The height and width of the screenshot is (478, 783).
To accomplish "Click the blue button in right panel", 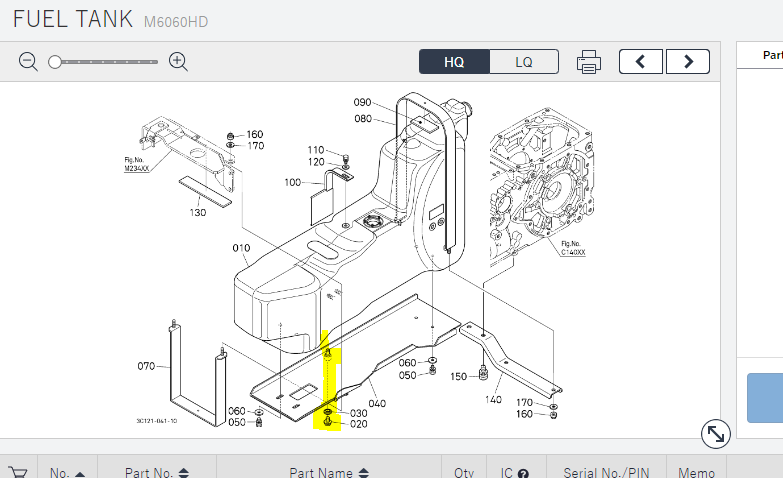I will [x=765, y=398].
